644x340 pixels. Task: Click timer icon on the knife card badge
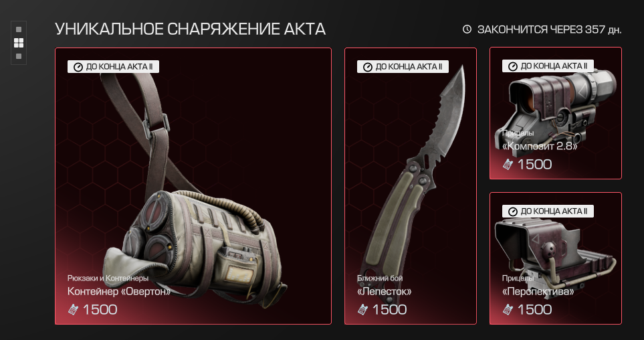(368, 67)
